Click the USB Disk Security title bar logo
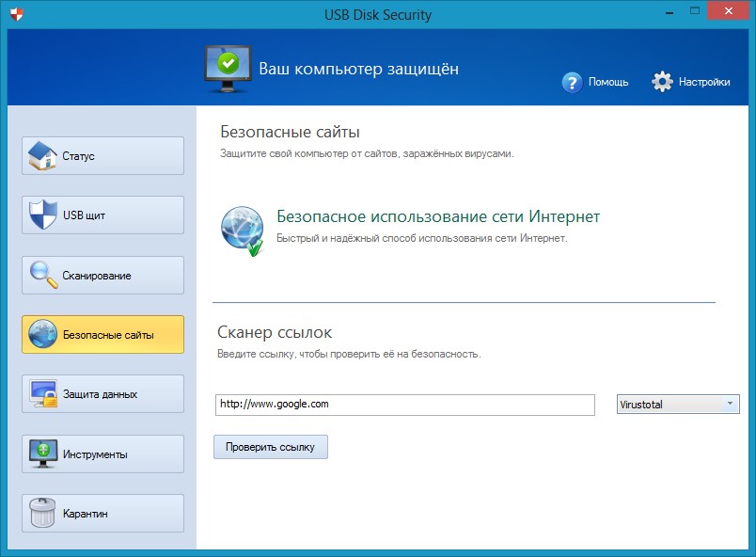Viewport: 756px width, 557px height. [16, 14]
